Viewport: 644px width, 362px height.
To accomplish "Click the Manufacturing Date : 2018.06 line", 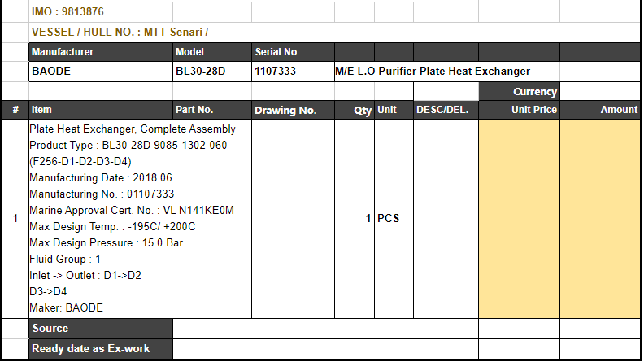I will (x=101, y=178).
